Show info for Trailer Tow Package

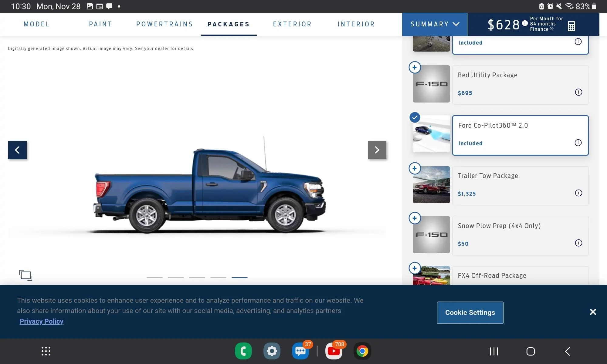coord(578,193)
